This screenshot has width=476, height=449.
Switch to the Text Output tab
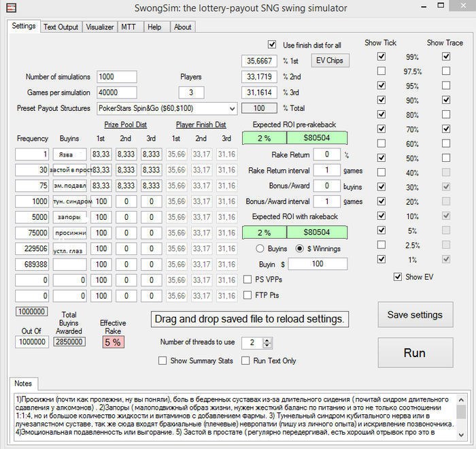click(x=61, y=27)
